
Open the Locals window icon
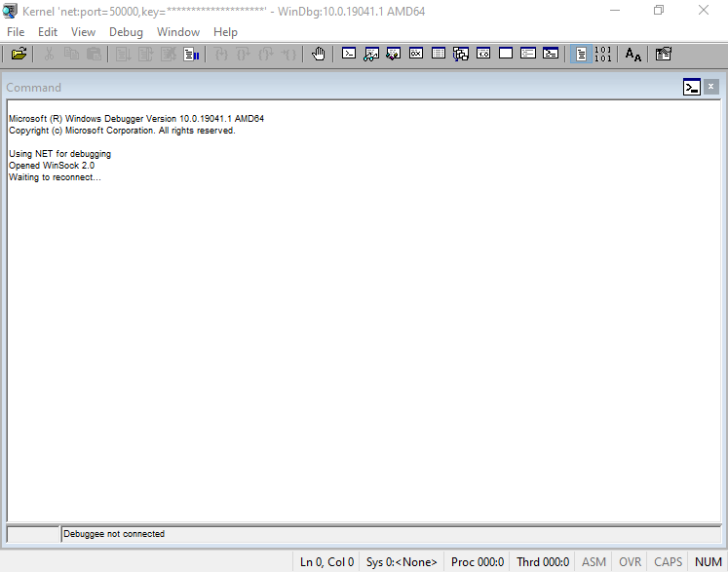pyautogui.click(x=394, y=54)
